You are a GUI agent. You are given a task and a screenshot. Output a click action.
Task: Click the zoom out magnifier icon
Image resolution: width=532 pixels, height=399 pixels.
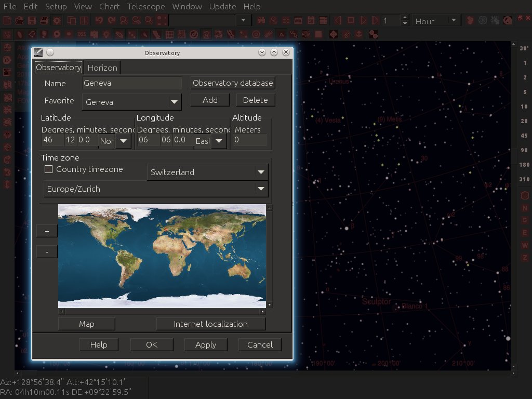(x=137, y=20)
